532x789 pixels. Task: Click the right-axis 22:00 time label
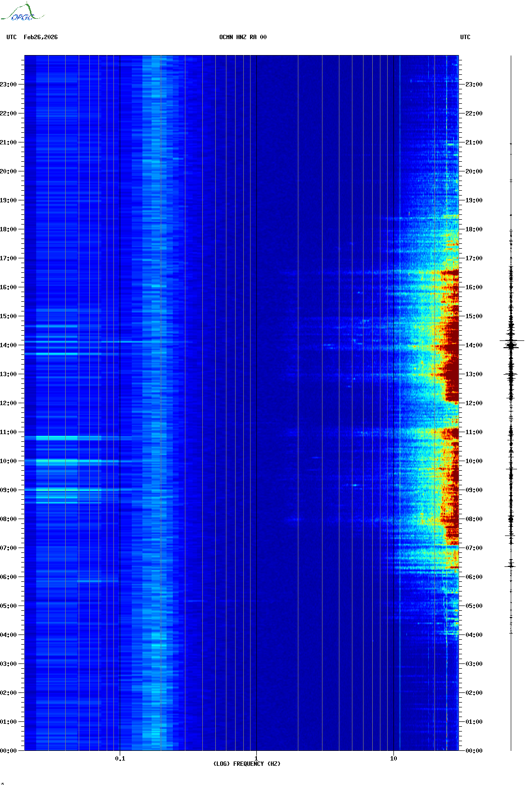(x=474, y=113)
